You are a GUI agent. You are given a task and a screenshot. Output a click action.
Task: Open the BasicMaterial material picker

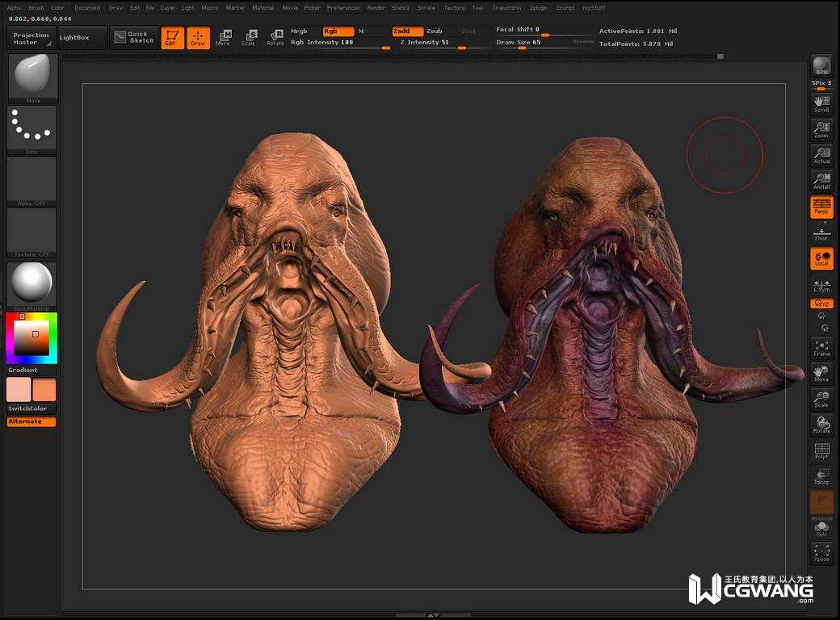(32, 284)
